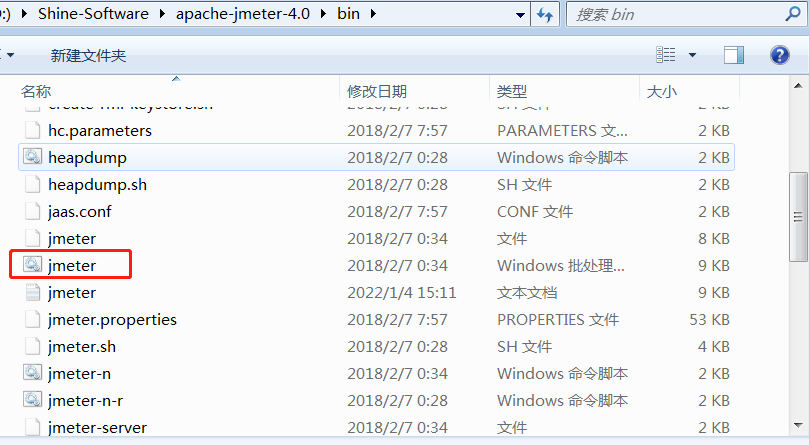Expand the arrow before Shine-Software breadcrumb

coord(24,14)
